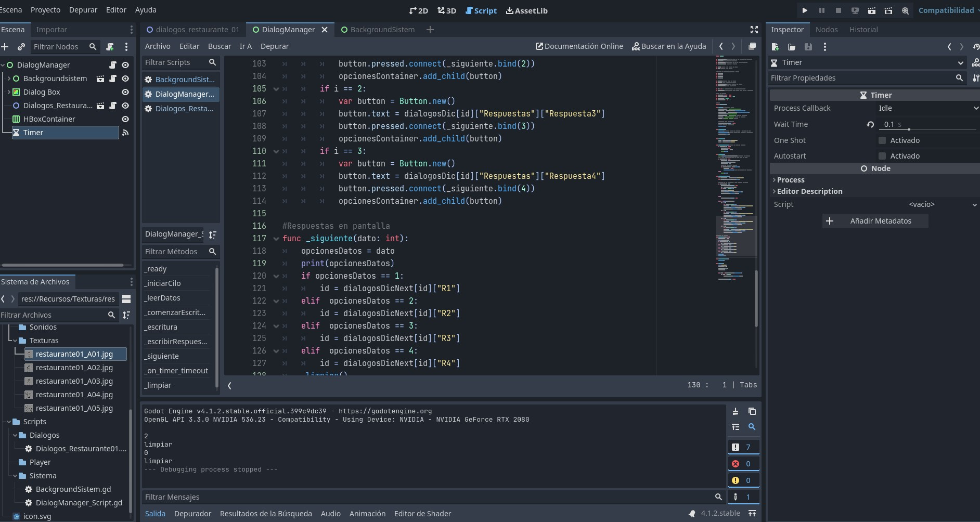Open Timer object selector dropdown
980x522 pixels.
867,62
